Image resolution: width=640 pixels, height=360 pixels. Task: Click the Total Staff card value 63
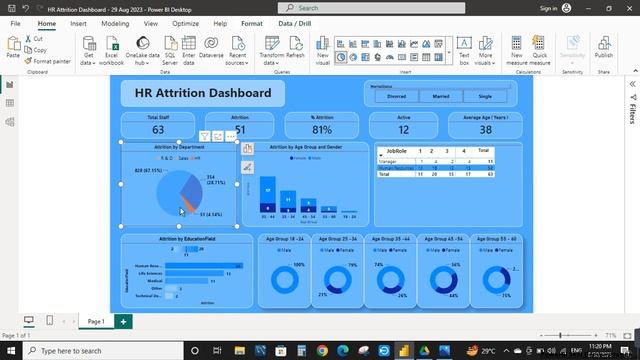158,130
